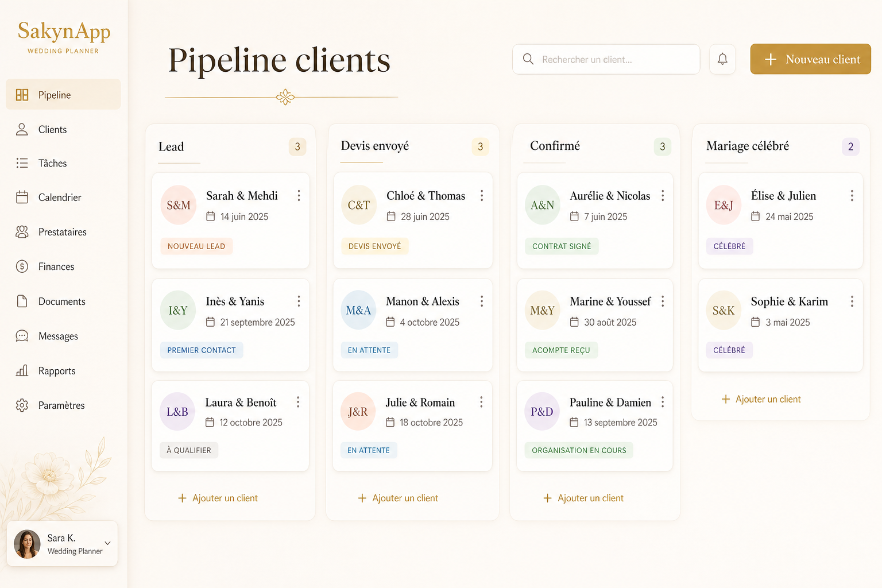Viewport: 882px width, 588px height.
Task: Go to Prestataires in the sidebar
Action: pyautogui.click(x=63, y=232)
